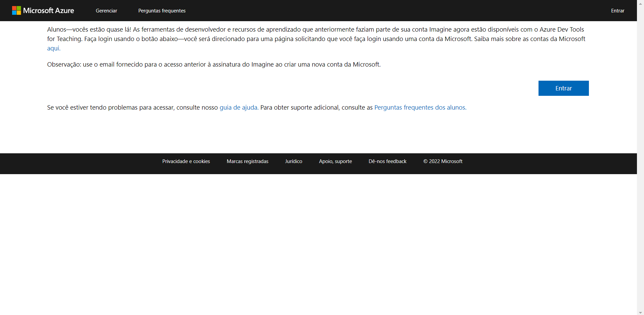This screenshot has width=644, height=315.
Task: Click the 'Dê-nos feedback' footer link
Action: click(388, 161)
